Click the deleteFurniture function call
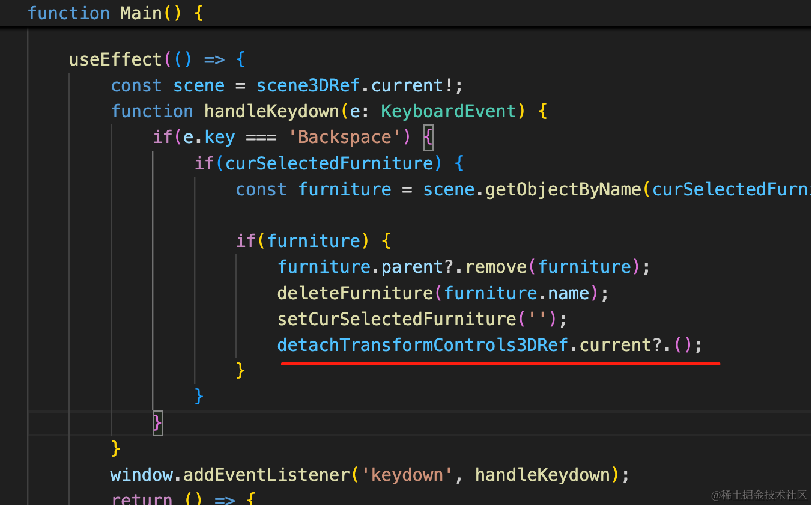Image resolution: width=812 pixels, height=506 pixels. point(355,293)
